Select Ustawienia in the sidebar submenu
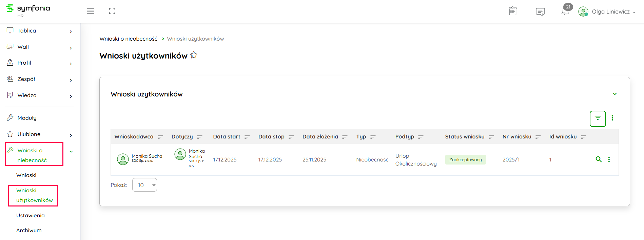 [x=31, y=215]
